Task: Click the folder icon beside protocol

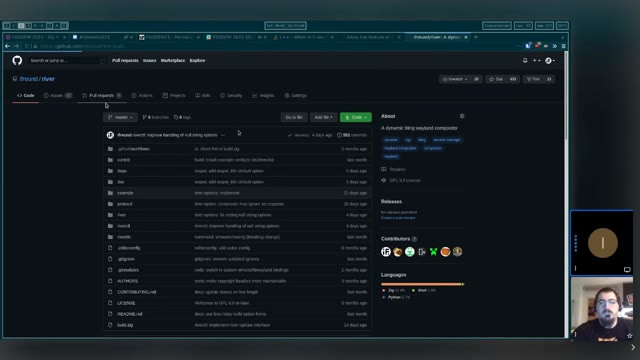Action: point(110,204)
